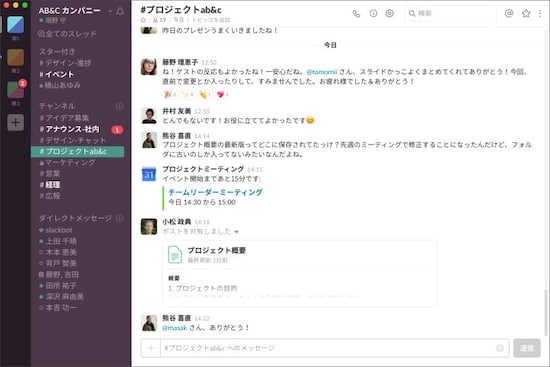
Task: Open group message 藤野, 吉田
Action: 59,274
